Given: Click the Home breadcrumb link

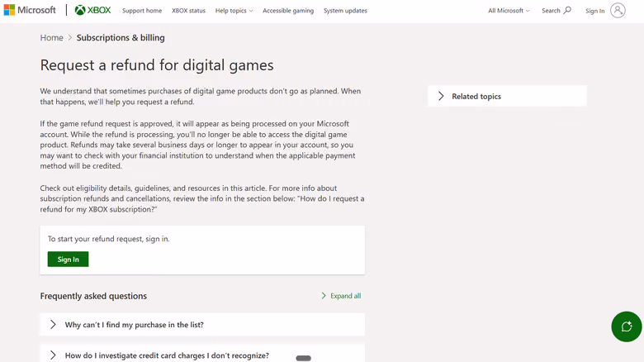Looking at the screenshot, I should click(51, 37).
